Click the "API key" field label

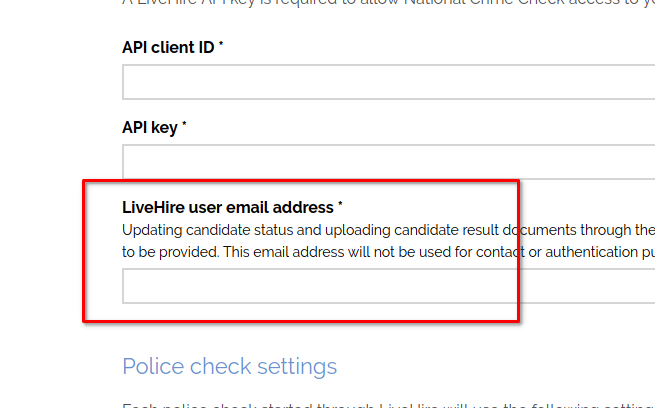click(150, 127)
